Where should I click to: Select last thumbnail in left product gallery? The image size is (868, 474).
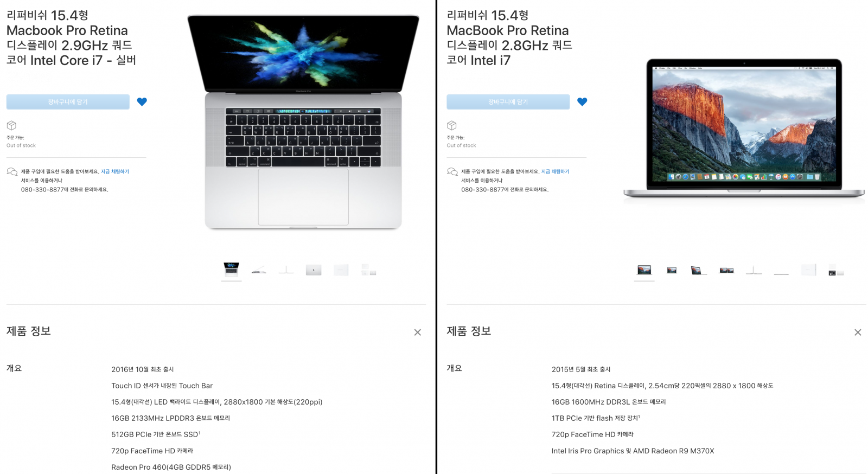(x=368, y=270)
